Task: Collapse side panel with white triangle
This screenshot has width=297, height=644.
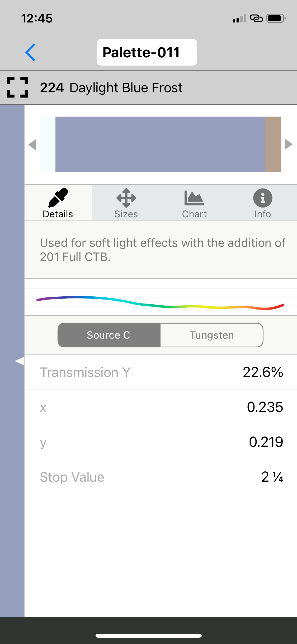Action: point(19,361)
